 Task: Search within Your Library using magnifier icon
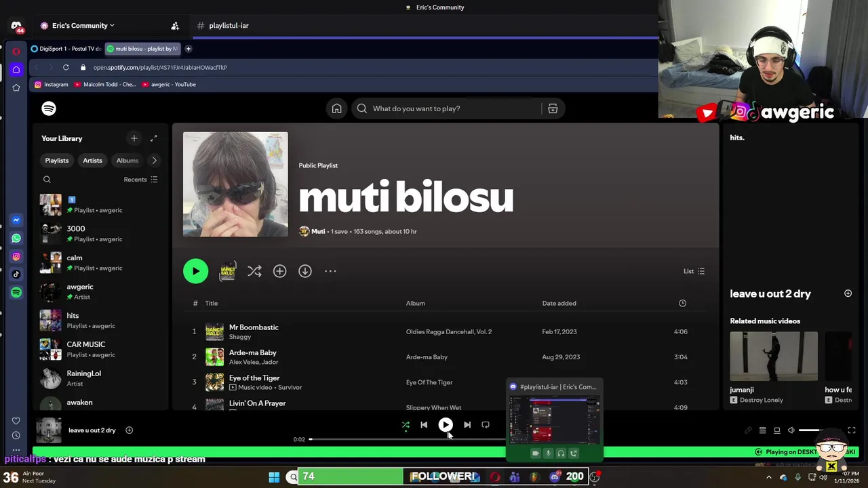pyautogui.click(x=47, y=180)
